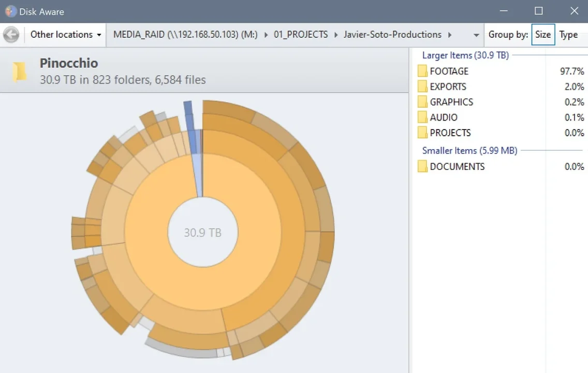Go to MEDIA_RAID drive in breadcrumb

point(185,35)
